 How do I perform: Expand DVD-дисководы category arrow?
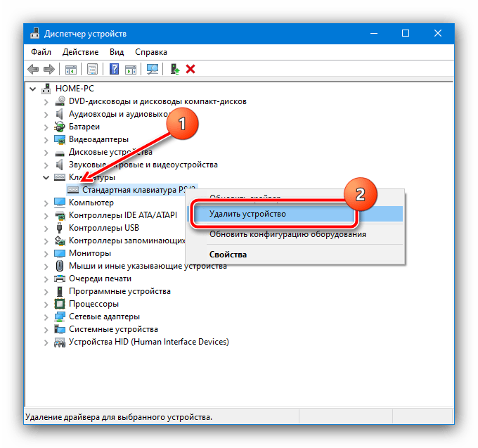click(x=46, y=102)
